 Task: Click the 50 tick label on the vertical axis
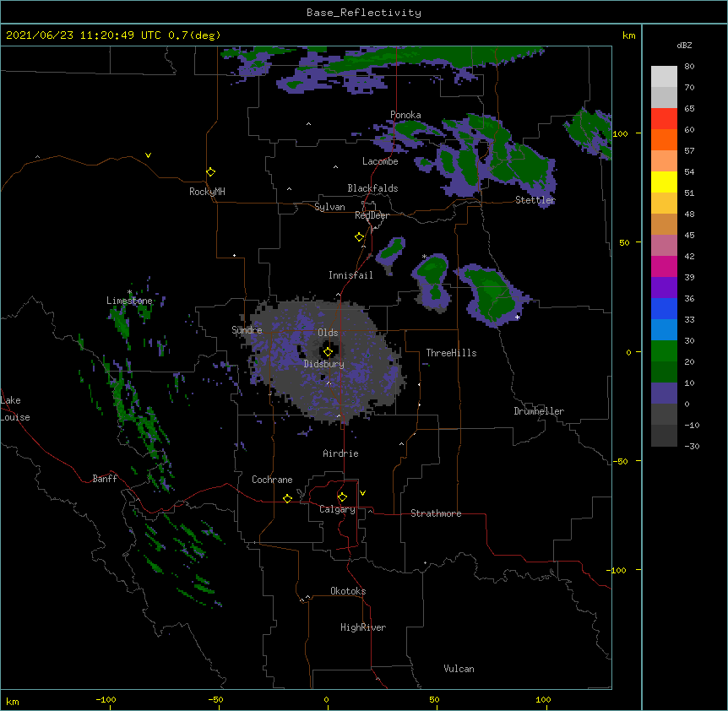(624, 242)
